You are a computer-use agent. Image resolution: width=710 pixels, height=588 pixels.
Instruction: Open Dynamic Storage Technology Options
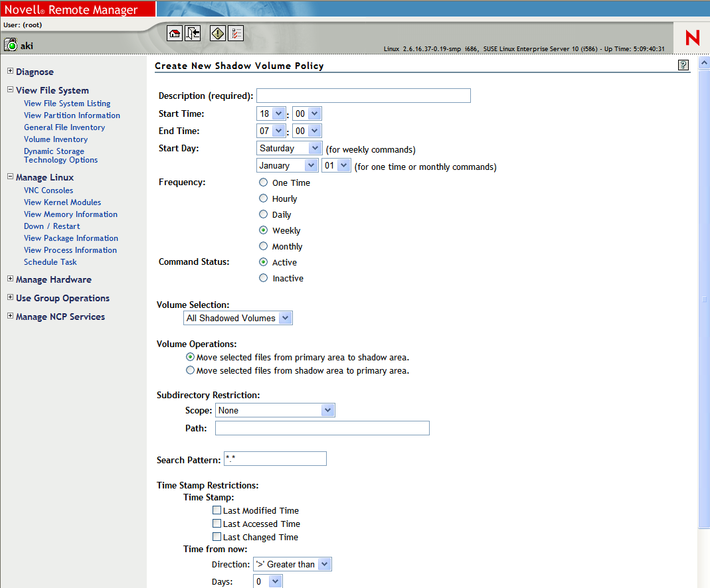[60, 155]
